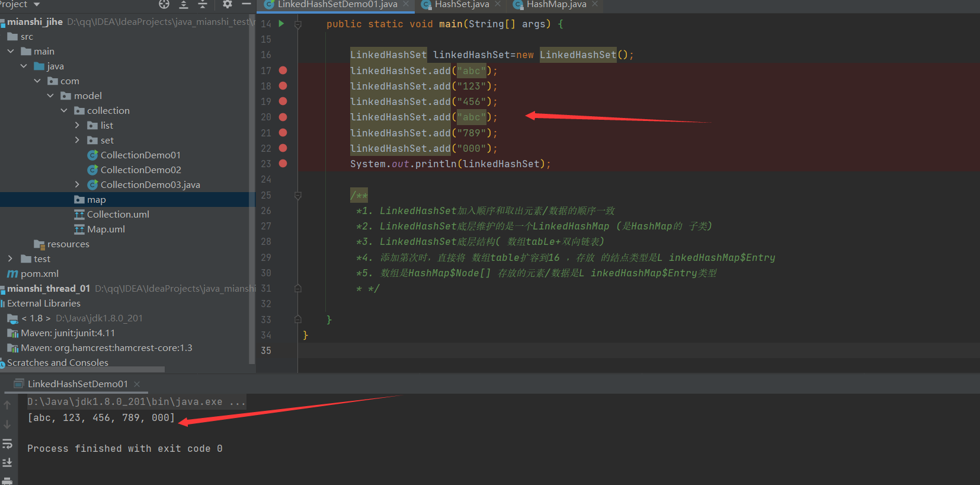Click Maven junit library icon
Screen dimensions: 980x485
point(12,333)
